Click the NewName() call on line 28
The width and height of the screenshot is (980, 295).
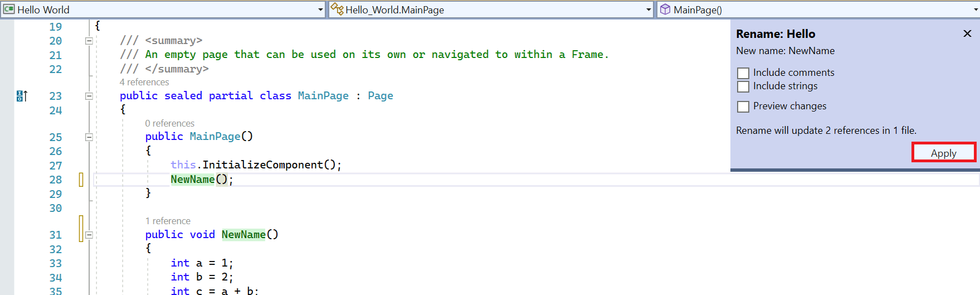pos(193,180)
